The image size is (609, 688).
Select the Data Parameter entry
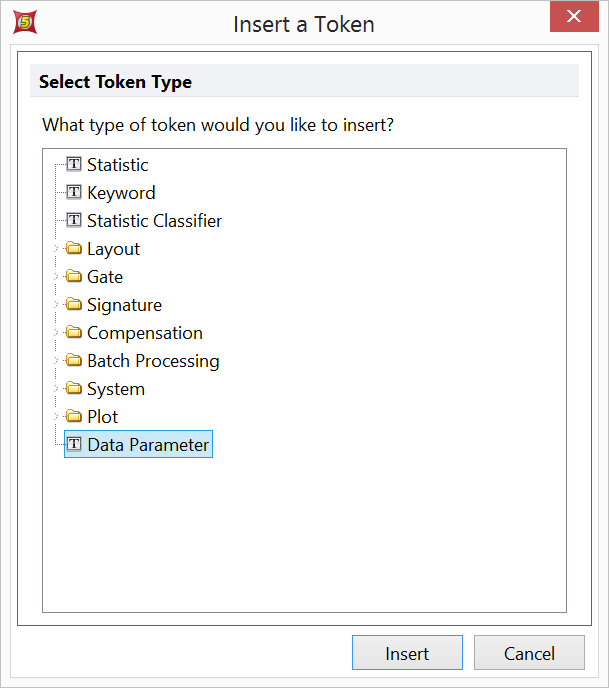point(148,445)
